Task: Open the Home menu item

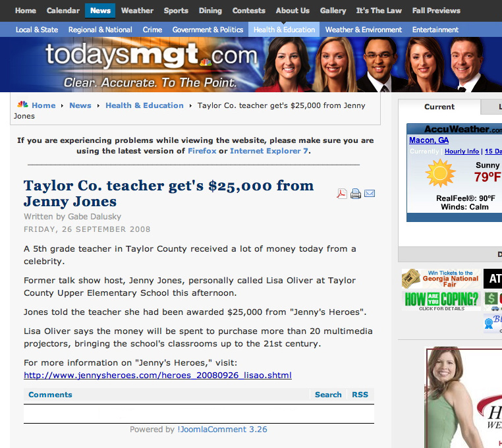Action: (x=26, y=11)
